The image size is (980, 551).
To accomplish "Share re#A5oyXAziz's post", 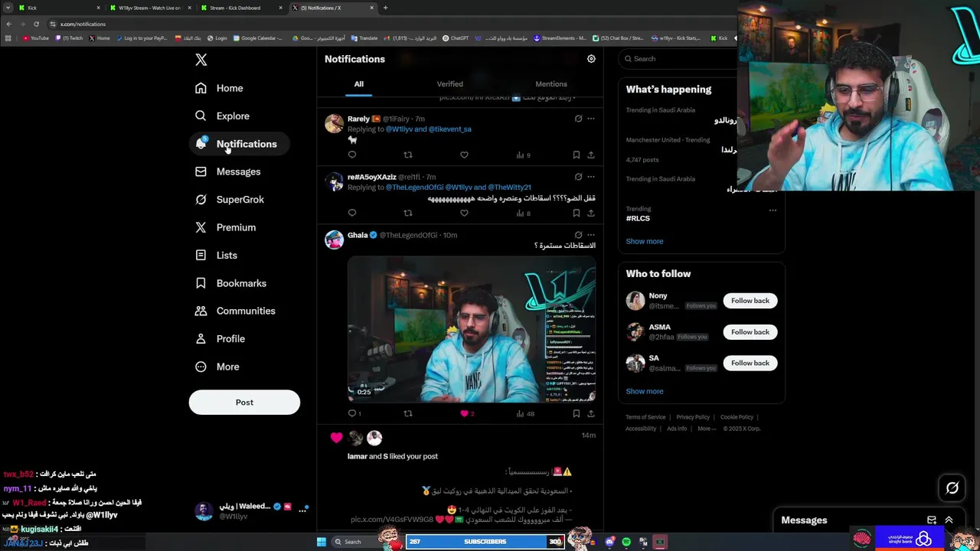I will [x=591, y=213].
